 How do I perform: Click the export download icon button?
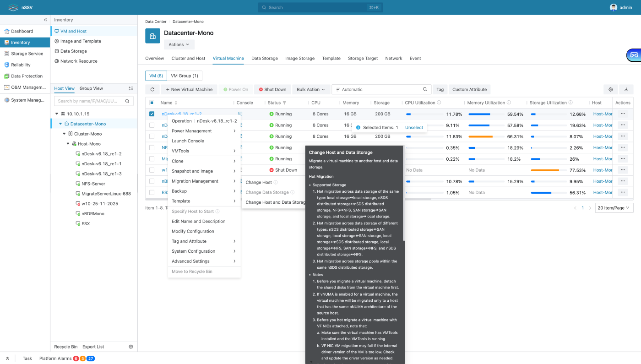pos(626,89)
